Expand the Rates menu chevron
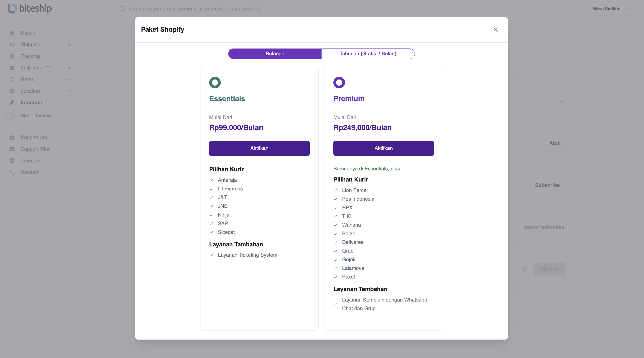 tap(69, 79)
